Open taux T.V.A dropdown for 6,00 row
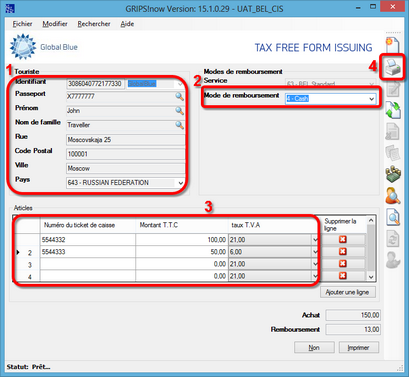Image resolution: width=409 pixels, height=377 pixels. click(315, 252)
